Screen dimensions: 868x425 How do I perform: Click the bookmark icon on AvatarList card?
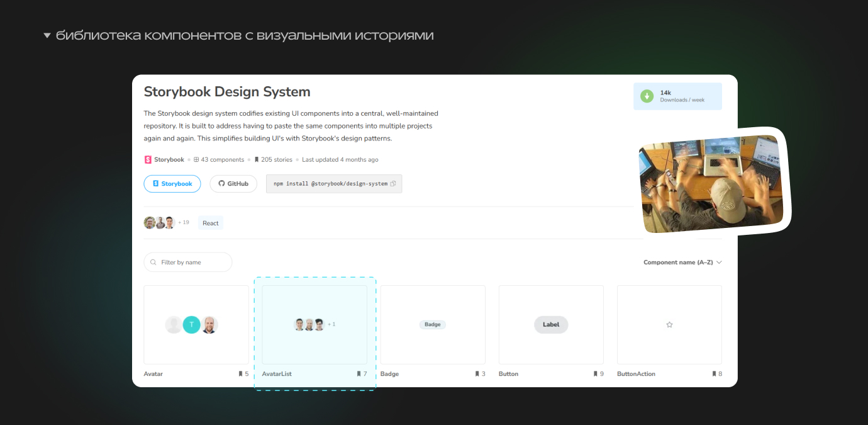pos(359,374)
